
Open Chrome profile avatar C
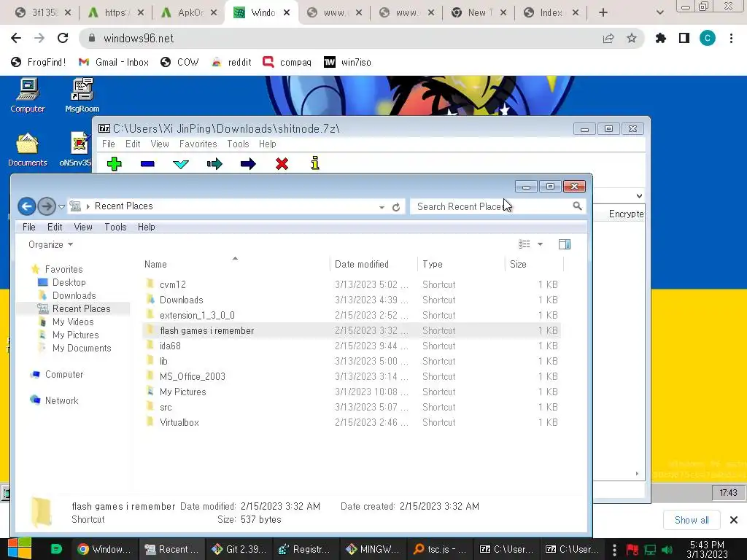[x=708, y=38]
